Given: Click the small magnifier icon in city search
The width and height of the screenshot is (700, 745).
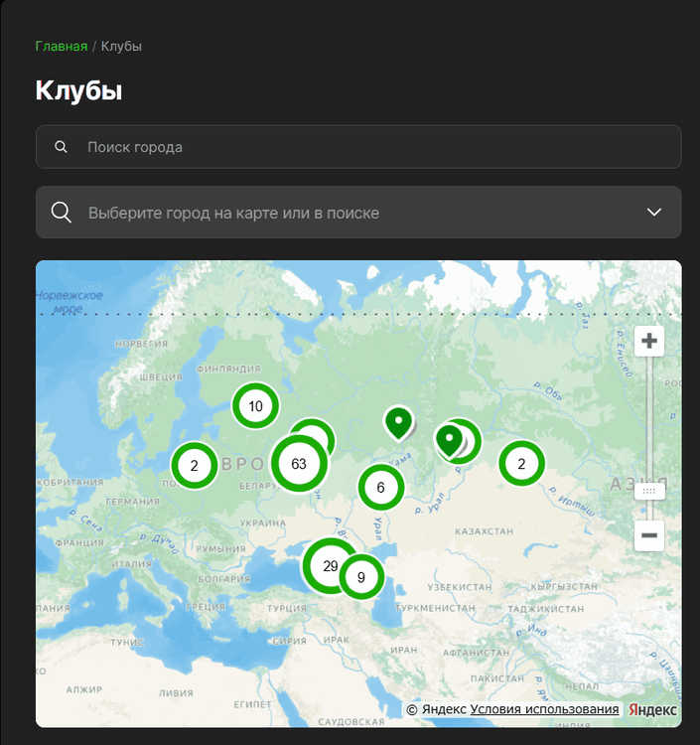Looking at the screenshot, I should pos(61,147).
